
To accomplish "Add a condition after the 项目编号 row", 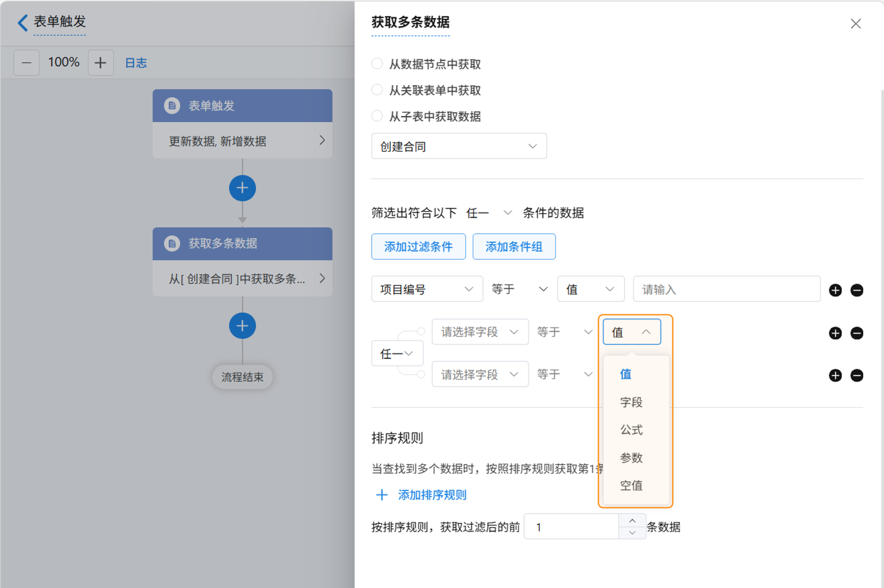I will click(835, 290).
